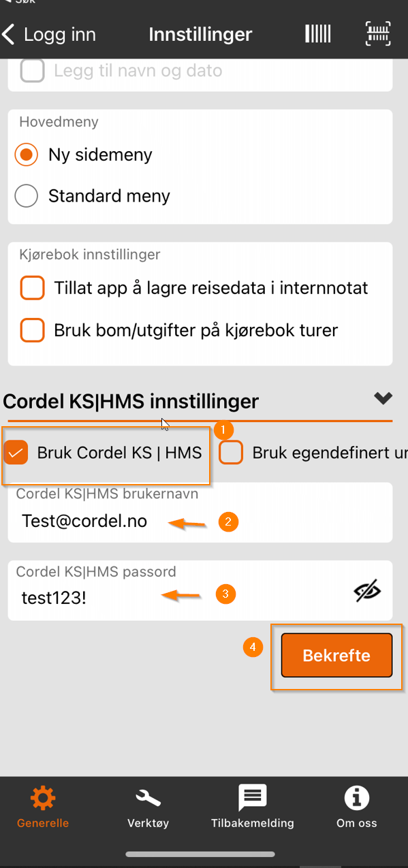The width and height of the screenshot is (408, 868).
Task: Tap the barcode scanner icon
Action: 317,33
